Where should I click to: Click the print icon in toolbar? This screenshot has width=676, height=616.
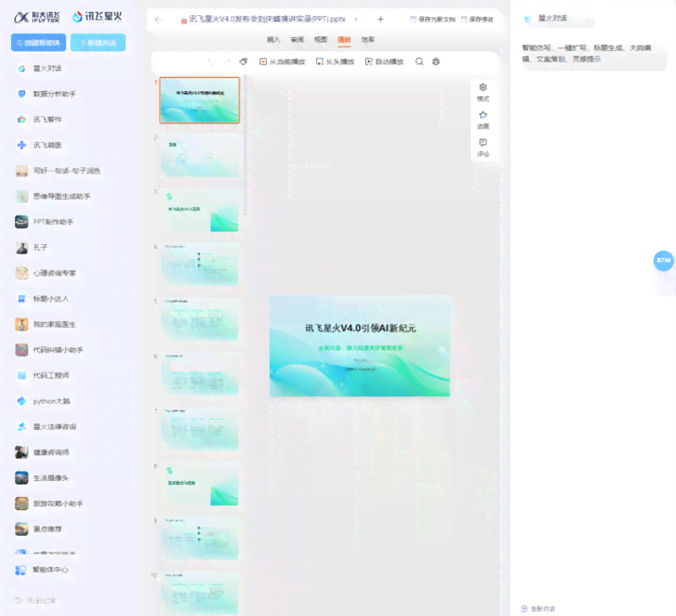point(436,62)
